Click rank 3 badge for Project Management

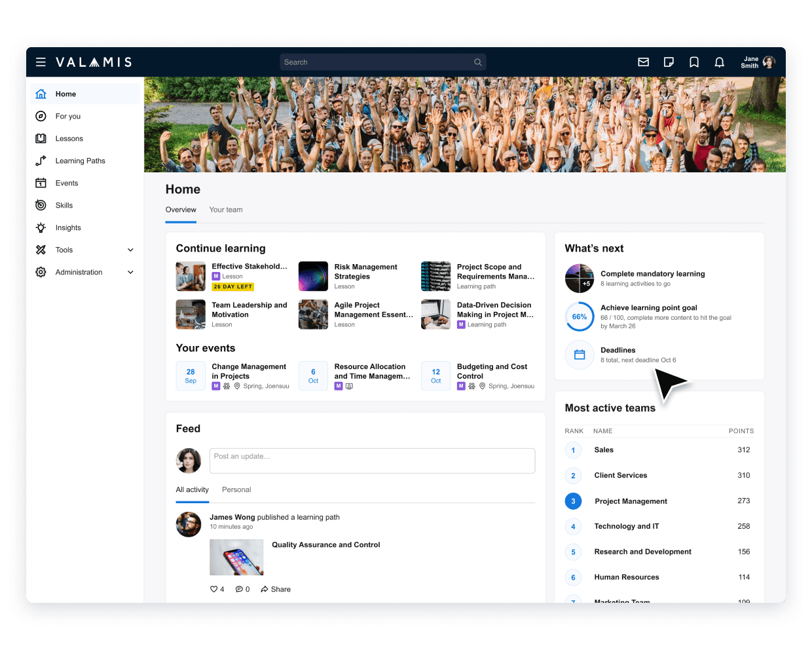[x=573, y=501]
